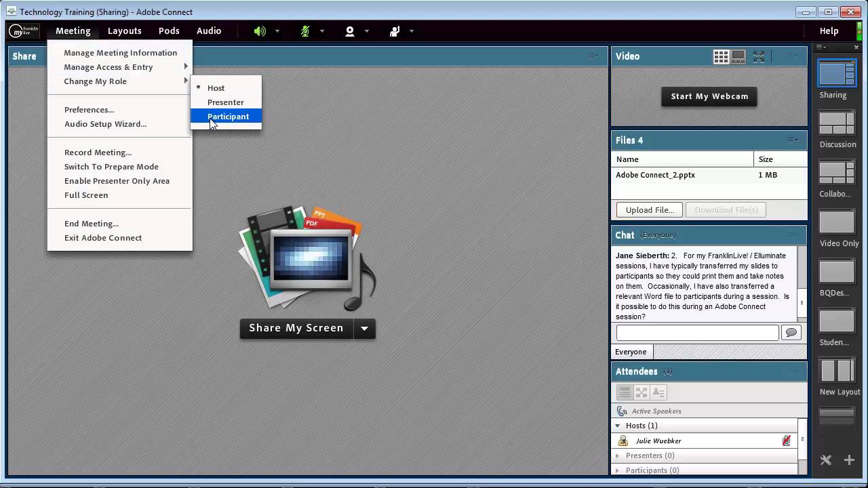The image size is (868, 488).
Task: Select the Adobe Connect_2.pptx file row
Action: 709,175
